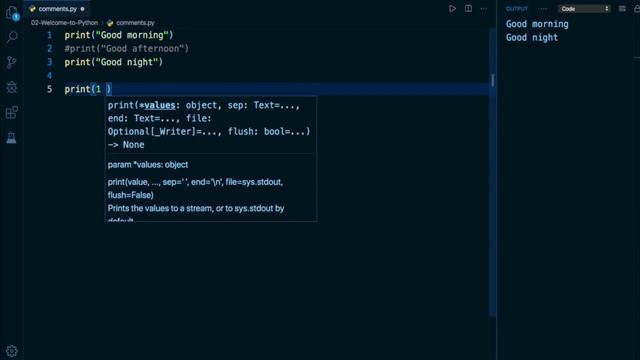Open the Extensions view
Screen dimensions: 640x360
pos(12,112)
